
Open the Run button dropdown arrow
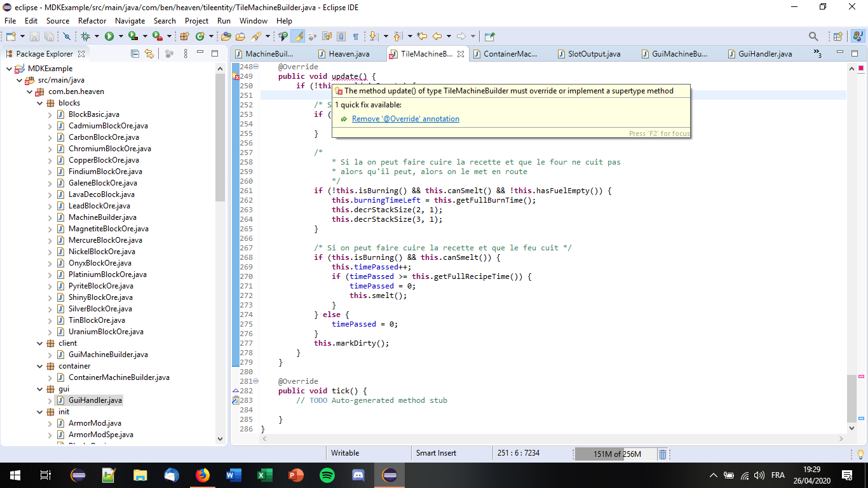pos(119,37)
